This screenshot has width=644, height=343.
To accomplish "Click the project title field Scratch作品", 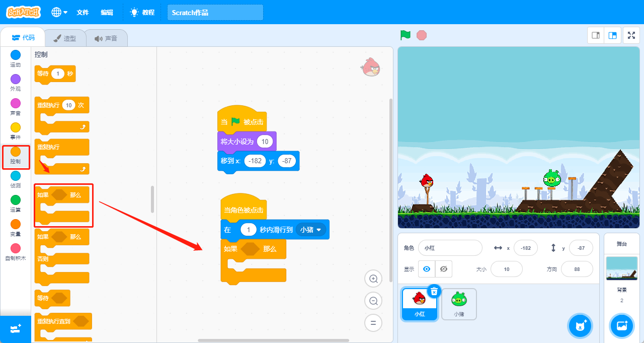I will [x=215, y=13].
